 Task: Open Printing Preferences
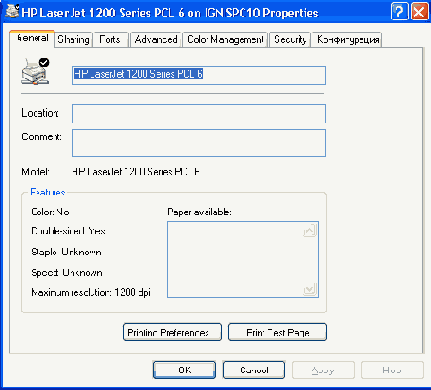coord(172,332)
